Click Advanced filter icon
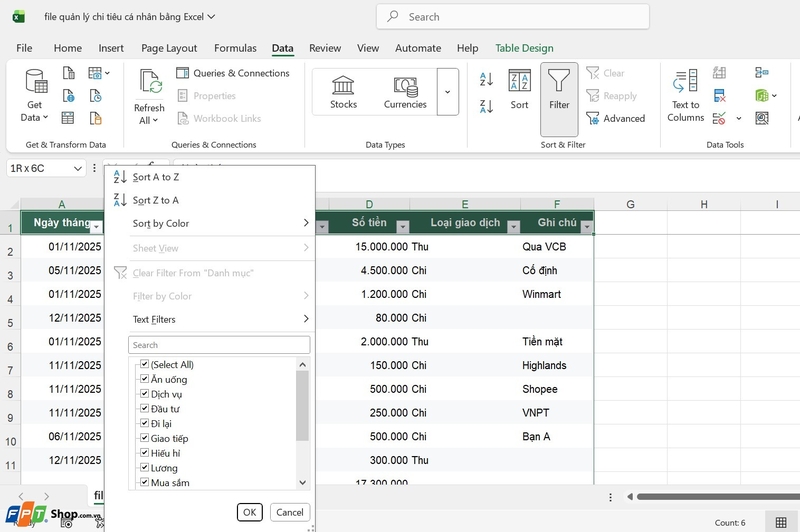 pos(592,118)
